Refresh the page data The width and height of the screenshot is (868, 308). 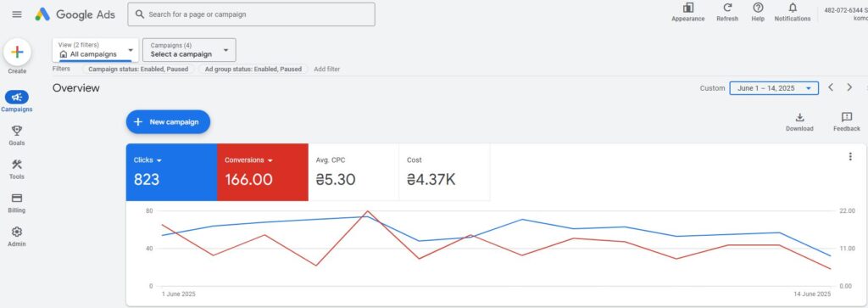727,12
